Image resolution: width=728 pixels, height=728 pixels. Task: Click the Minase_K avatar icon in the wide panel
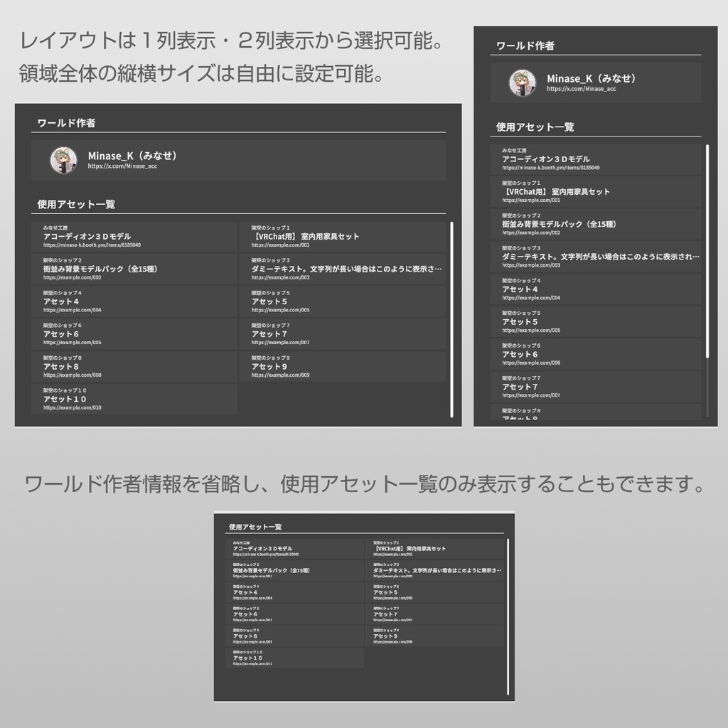coord(65,159)
